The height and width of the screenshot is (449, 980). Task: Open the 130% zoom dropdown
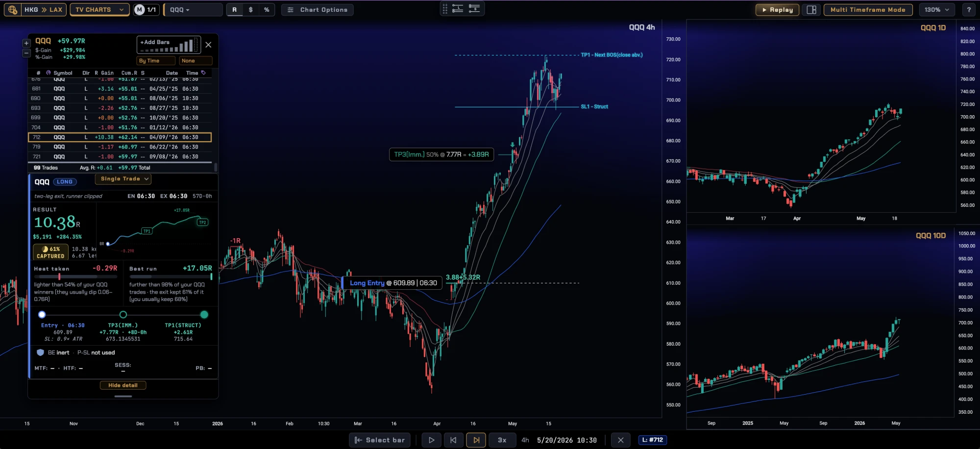coord(937,10)
